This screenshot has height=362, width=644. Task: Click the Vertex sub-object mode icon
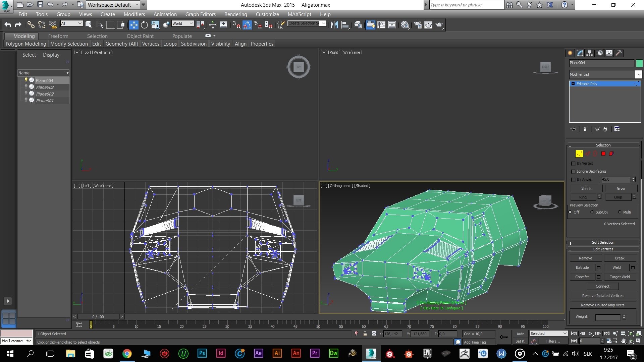tap(579, 154)
